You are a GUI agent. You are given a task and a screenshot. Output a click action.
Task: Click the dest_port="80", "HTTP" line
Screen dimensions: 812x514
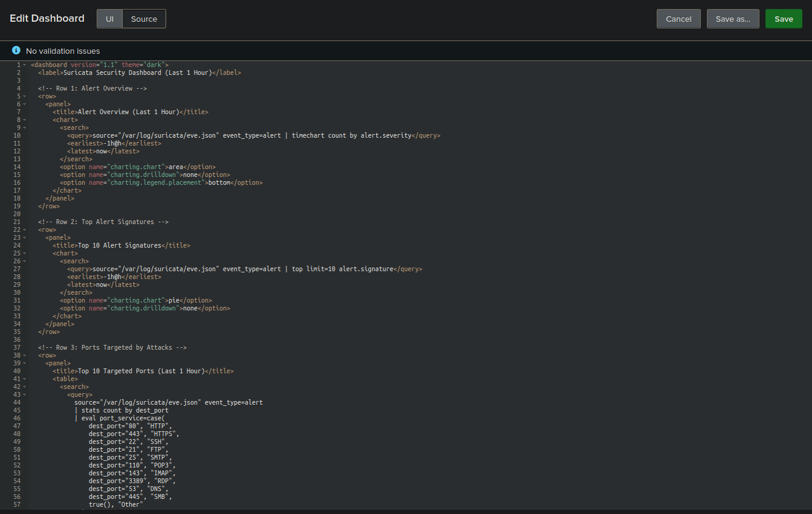130,426
